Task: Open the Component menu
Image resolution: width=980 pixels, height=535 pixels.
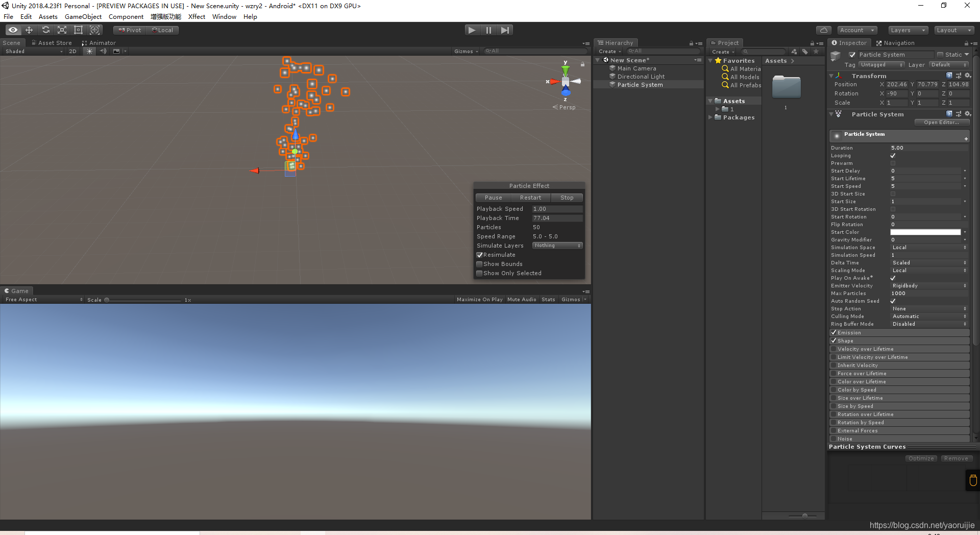Action: point(126,17)
